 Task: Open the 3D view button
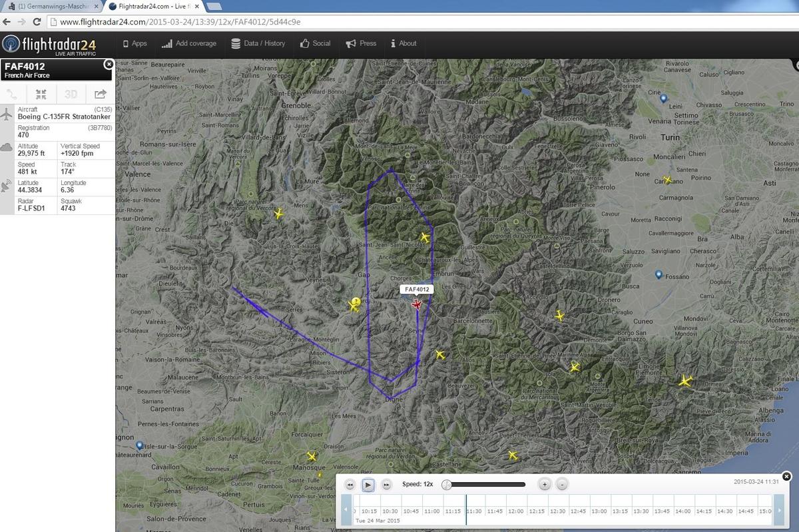(71, 94)
